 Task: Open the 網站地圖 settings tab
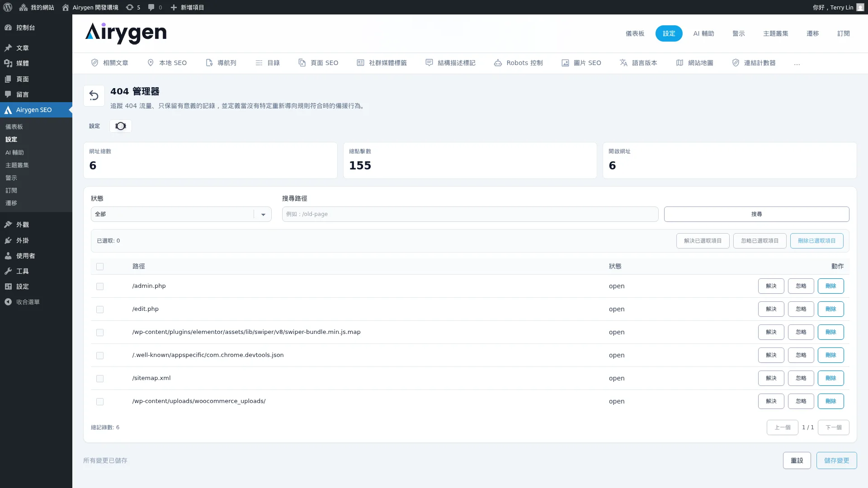(x=695, y=63)
